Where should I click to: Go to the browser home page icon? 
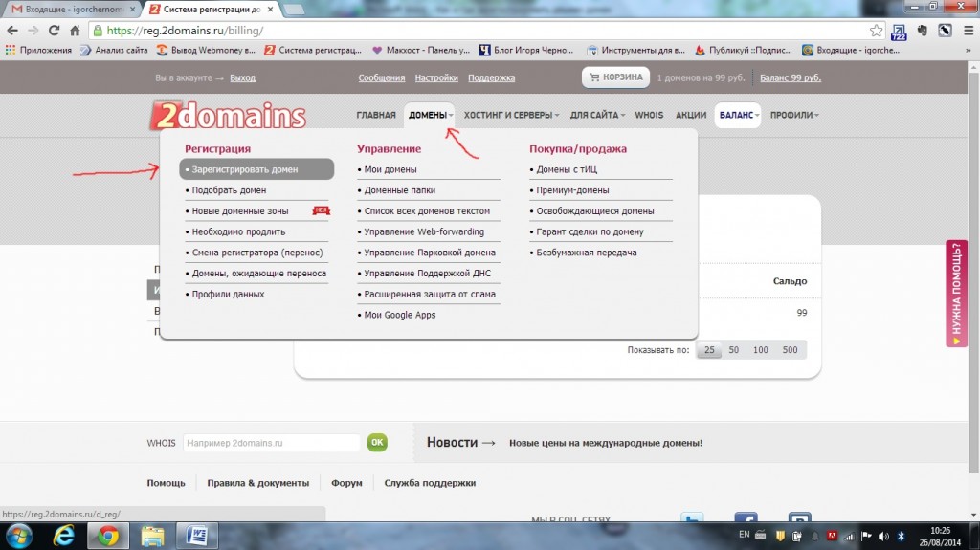coord(75,30)
